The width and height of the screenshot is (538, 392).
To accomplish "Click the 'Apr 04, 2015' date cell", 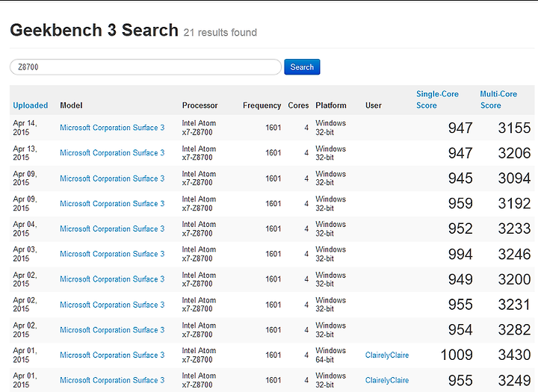I will 25,228.
